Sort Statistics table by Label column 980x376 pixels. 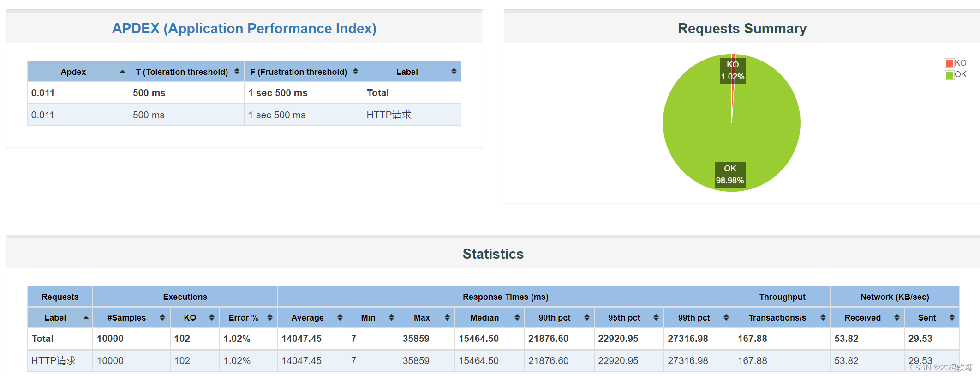pyautogui.click(x=60, y=317)
